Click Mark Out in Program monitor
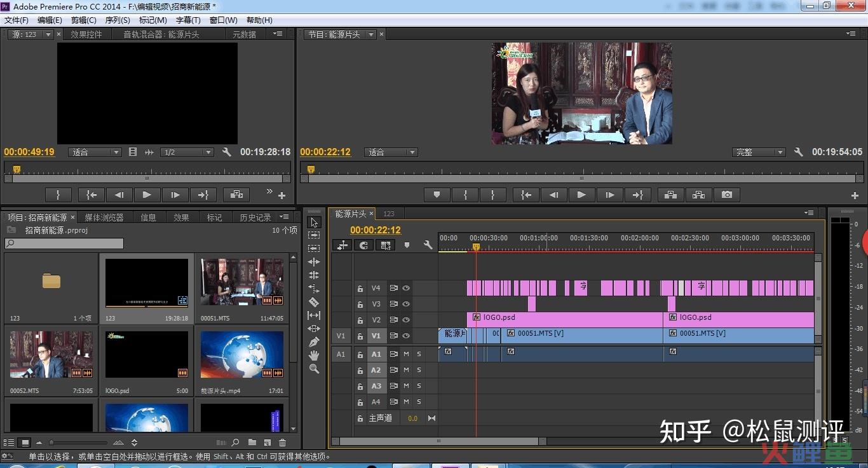Screen dimensions: 868x468 492,195
